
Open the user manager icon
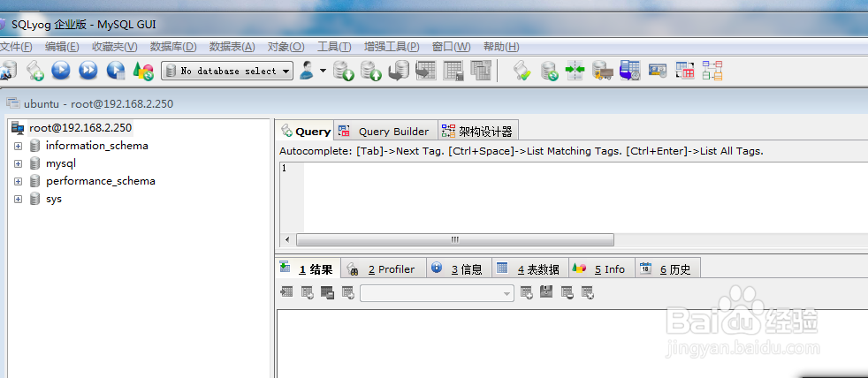[307, 71]
